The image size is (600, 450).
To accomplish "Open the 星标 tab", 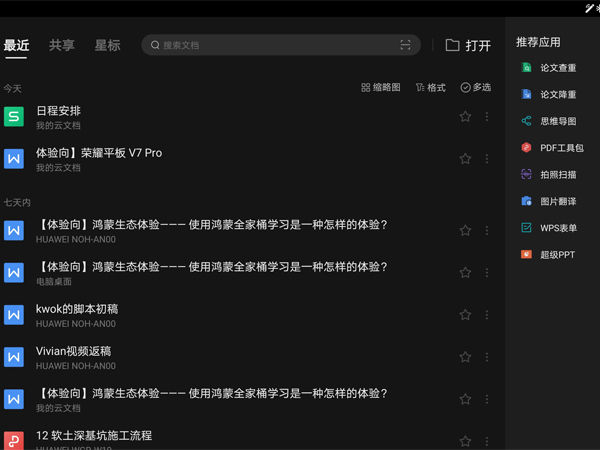I will 108,46.
